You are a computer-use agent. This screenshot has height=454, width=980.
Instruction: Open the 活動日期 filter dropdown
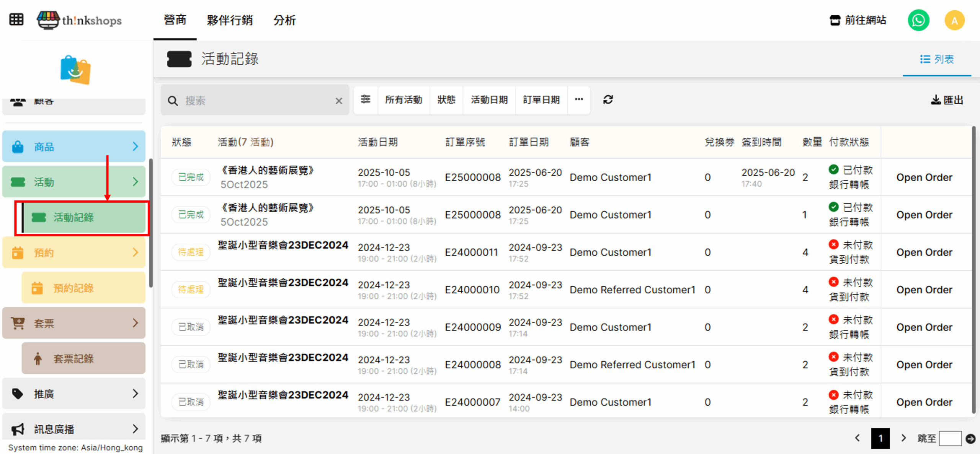pyautogui.click(x=489, y=100)
